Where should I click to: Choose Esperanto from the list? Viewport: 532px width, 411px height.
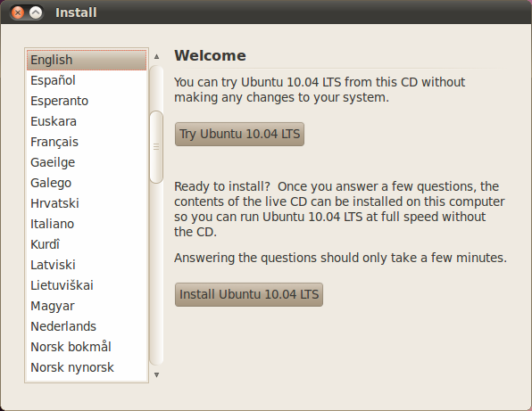pos(87,101)
